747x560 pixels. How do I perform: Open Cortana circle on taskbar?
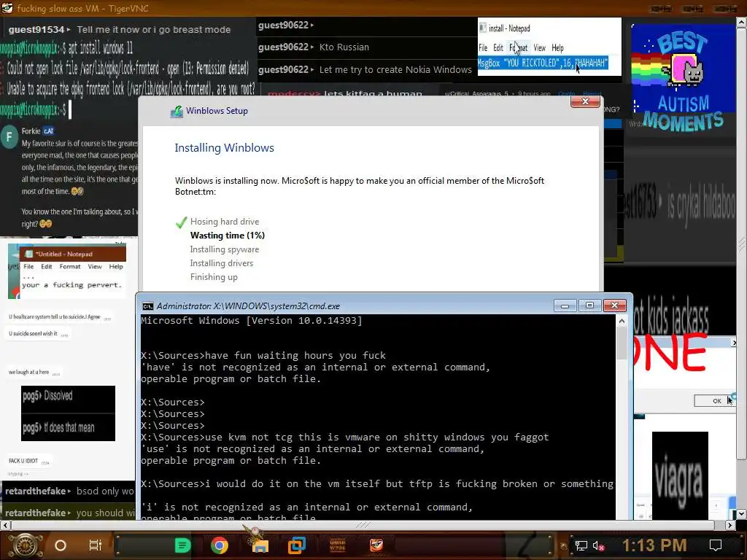pos(61,545)
